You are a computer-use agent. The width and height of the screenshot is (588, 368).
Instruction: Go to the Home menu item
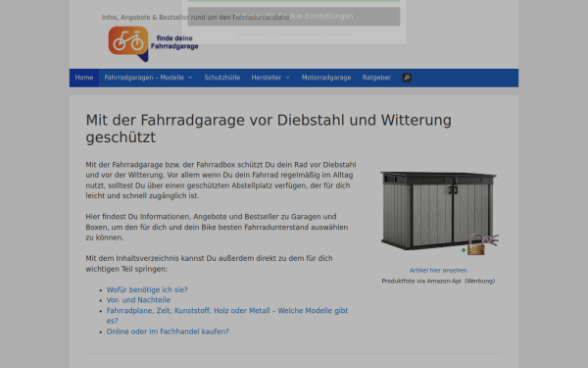(84, 78)
